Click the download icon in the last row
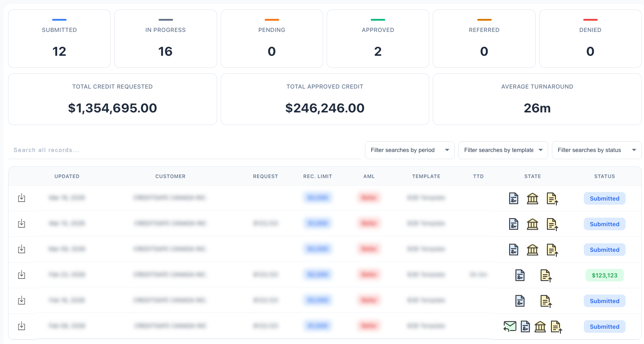The image size is (644, 344). click(21, 326)
